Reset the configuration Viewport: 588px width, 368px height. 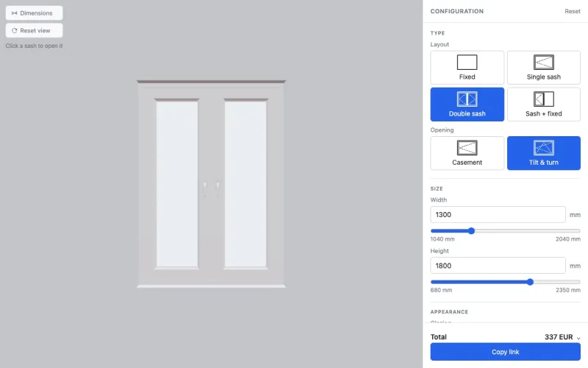click(573, 11)
